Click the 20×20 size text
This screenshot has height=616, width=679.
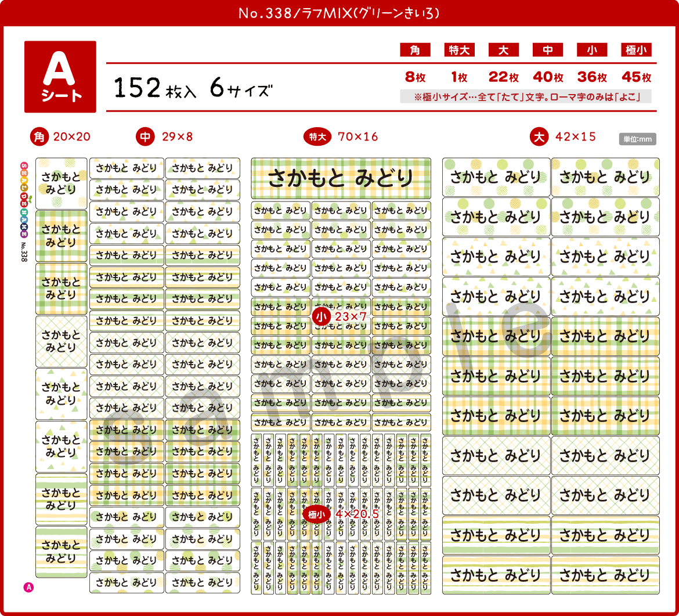[x=71, y=137]
